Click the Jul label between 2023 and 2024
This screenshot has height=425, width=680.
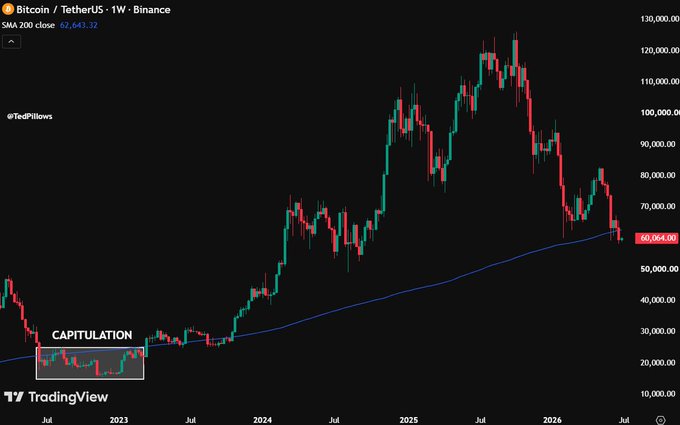click(190, 420)
